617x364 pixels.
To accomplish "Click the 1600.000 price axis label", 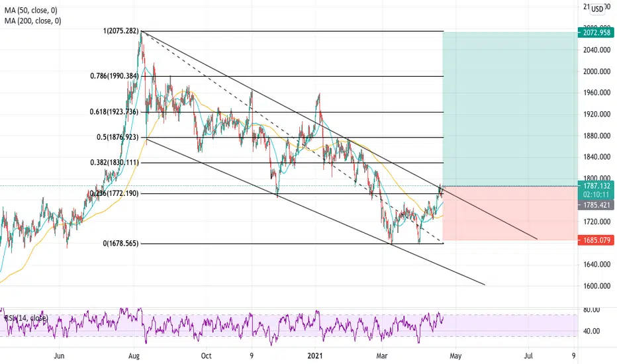I will tap(596, 286).
